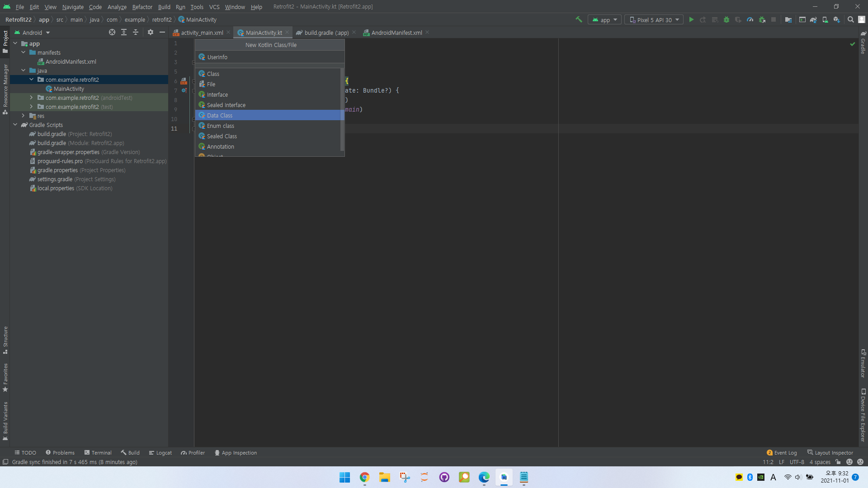Click the Debug app bug icon

click(726, 19)
